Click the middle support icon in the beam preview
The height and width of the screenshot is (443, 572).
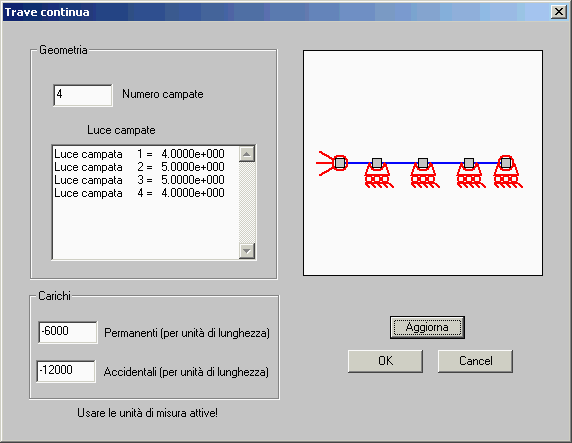click(424, 173)
